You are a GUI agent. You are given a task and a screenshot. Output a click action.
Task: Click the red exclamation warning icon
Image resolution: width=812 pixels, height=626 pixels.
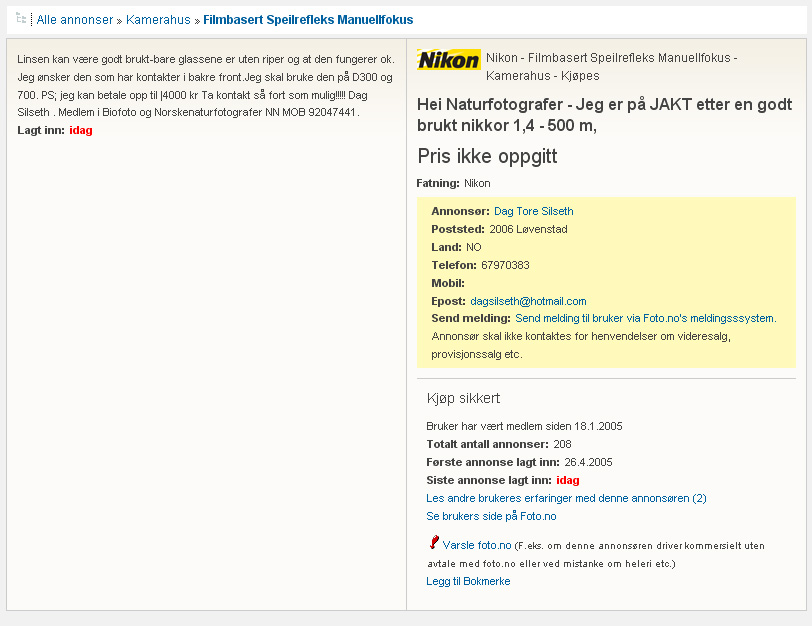[434, 542]
